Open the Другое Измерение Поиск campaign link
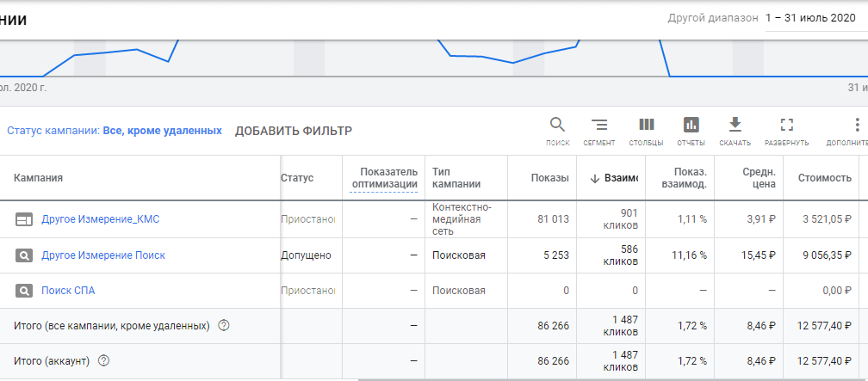 click(x=103, y=255)
